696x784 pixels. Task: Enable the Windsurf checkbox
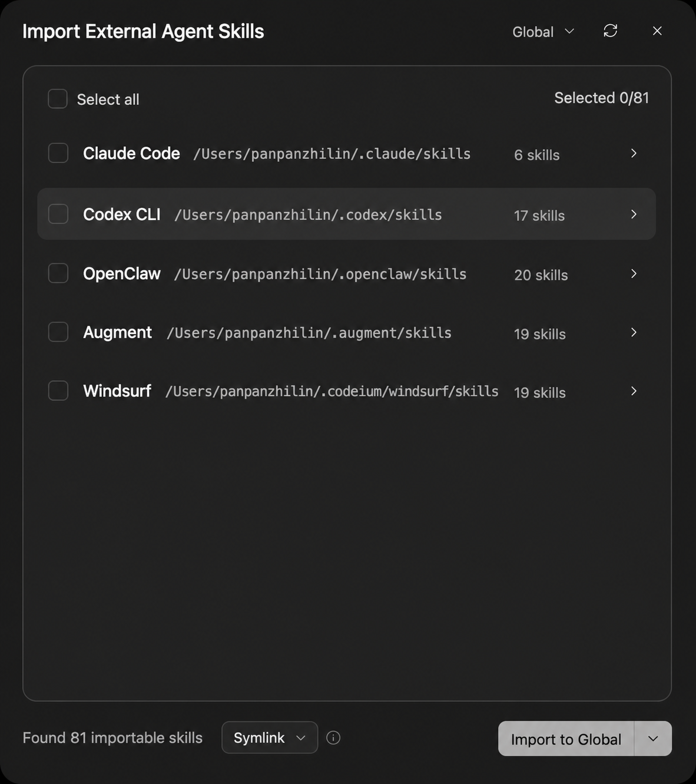point(58,391)
